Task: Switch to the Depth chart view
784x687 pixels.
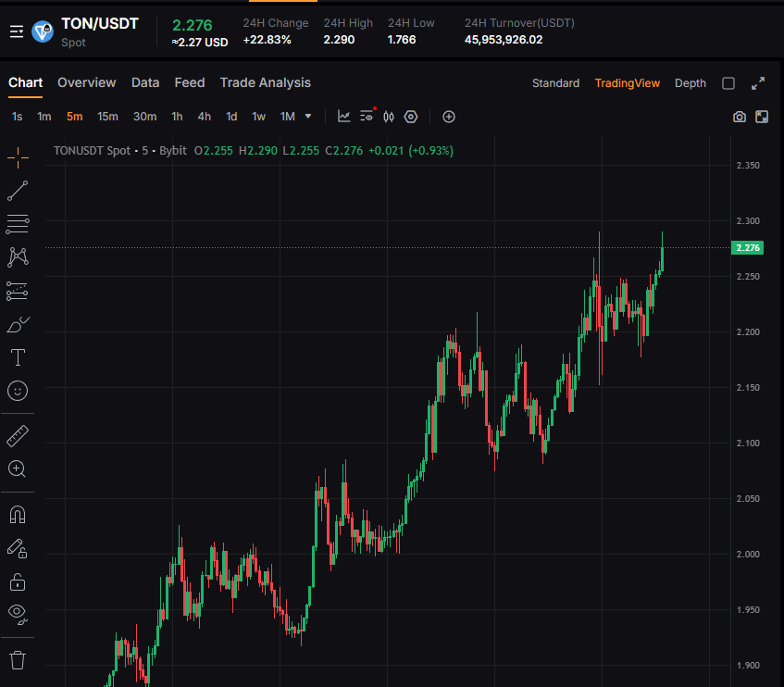Action: pos(690,83)
